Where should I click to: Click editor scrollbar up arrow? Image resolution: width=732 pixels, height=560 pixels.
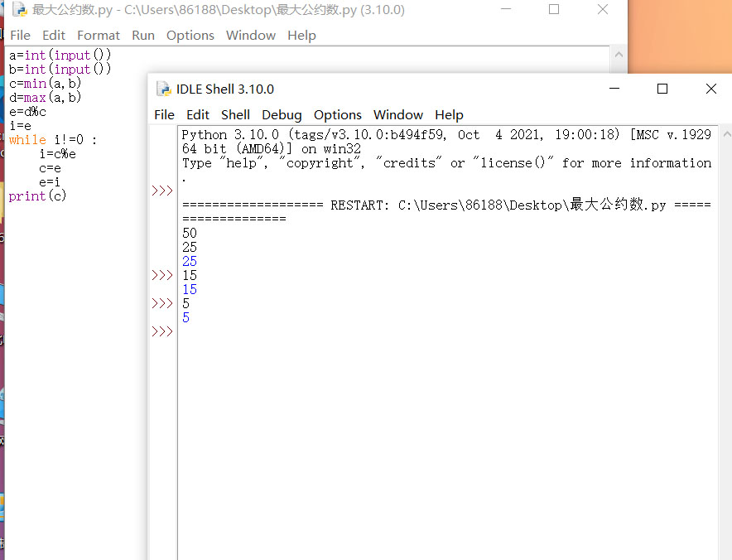point(619,55)
